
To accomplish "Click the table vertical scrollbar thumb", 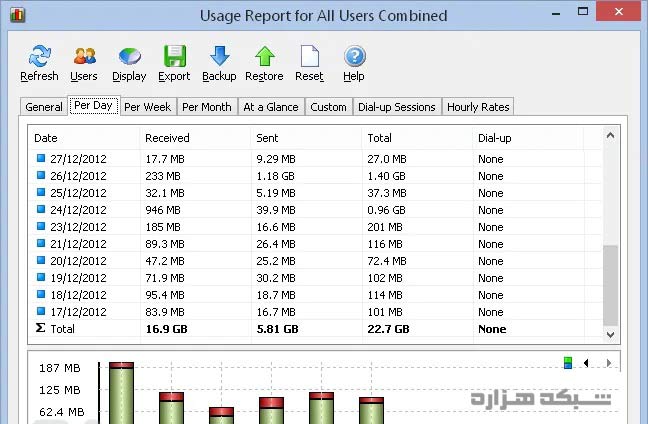I will click(x=610, y=285).
